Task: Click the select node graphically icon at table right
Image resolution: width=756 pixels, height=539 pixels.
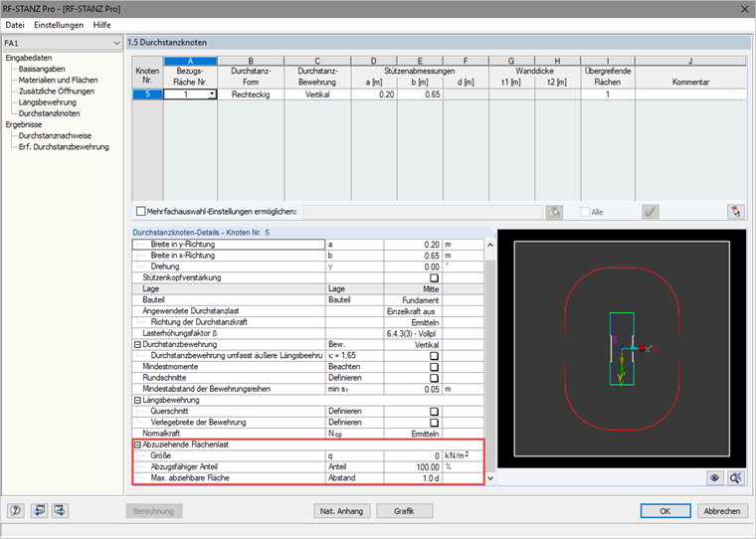Action: [x=736, y=212]
